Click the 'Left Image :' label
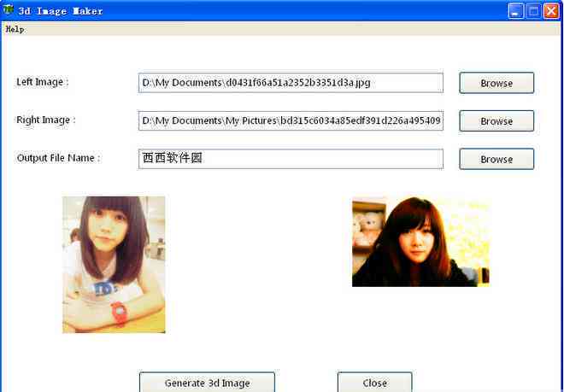The image size is (564, 392). (43, 82)
